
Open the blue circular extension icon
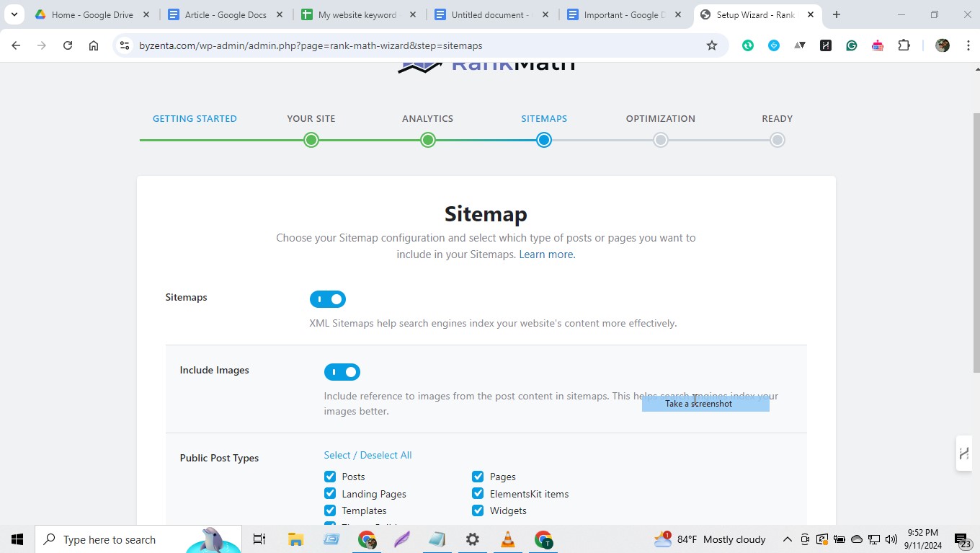(x=774, y=45)
